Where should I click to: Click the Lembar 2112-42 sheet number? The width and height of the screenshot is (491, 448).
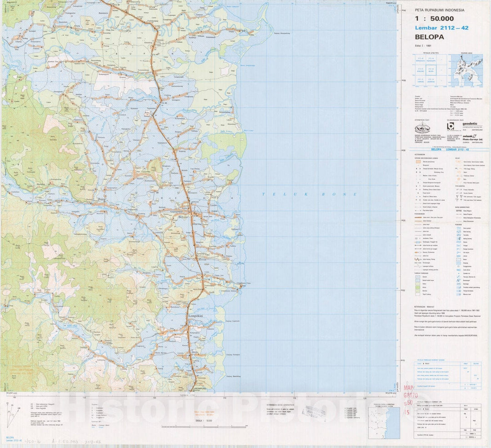pyautogui.click(x=441, y=28)
